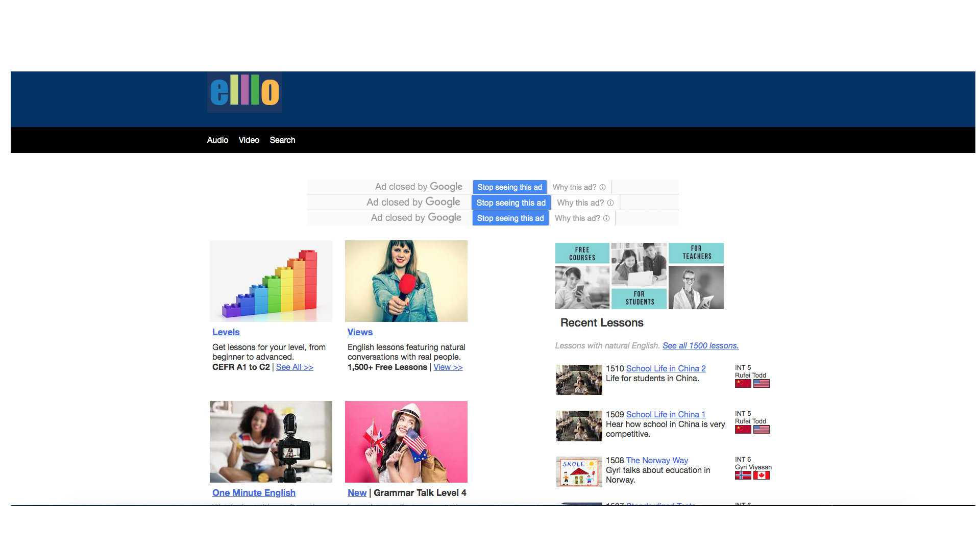Image resolution: width=980 pixels, height=551 pixels.
Task: Click 'See all 1500 lessons.' link
Action: [x=700, y=345]
